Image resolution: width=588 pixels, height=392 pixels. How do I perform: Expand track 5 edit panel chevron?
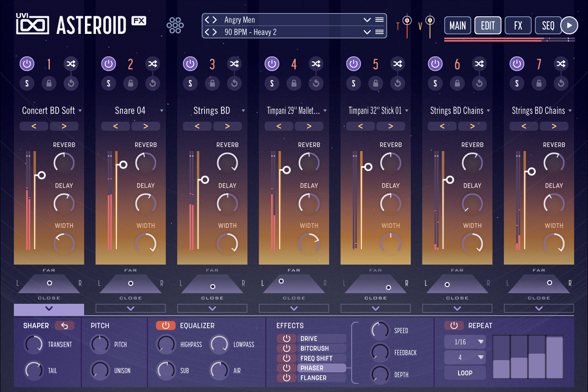click(x=376, y=308)
